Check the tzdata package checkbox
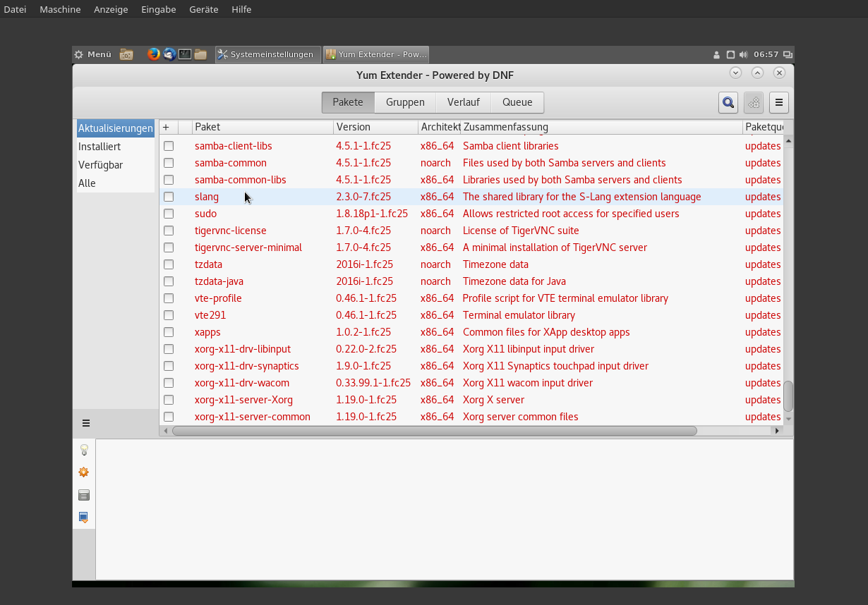 [x=169, y=264]
